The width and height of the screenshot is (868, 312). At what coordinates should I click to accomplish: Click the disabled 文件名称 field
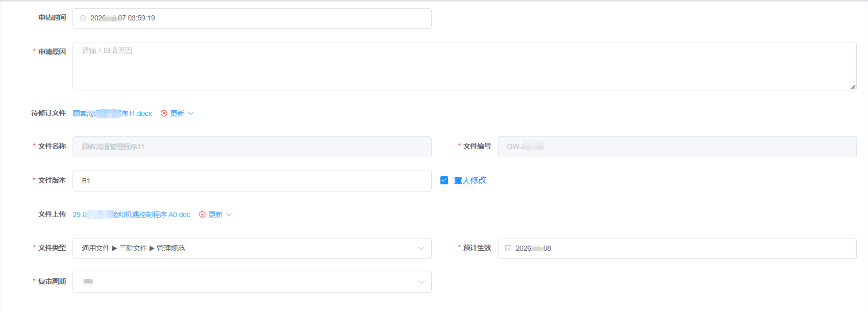(252, 147)
